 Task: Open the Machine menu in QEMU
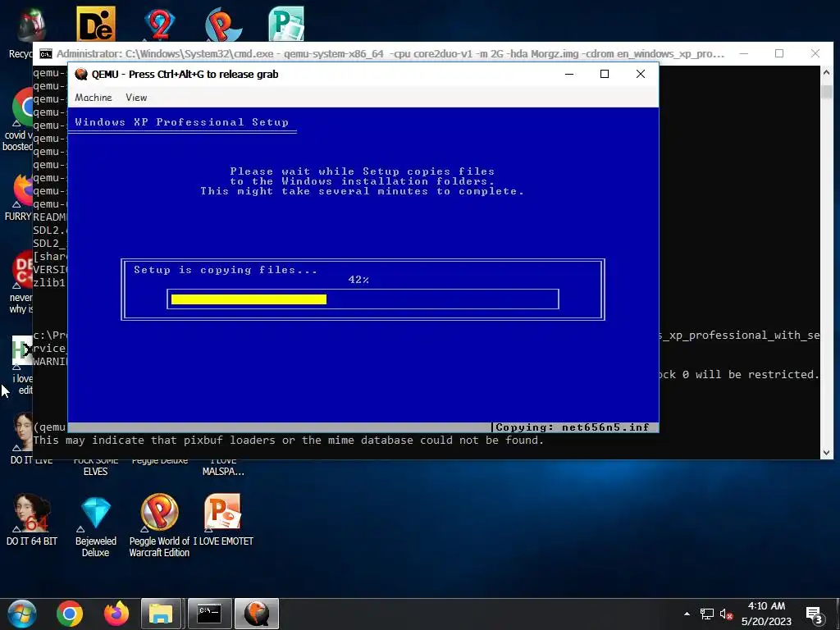[x=94, y=98]
